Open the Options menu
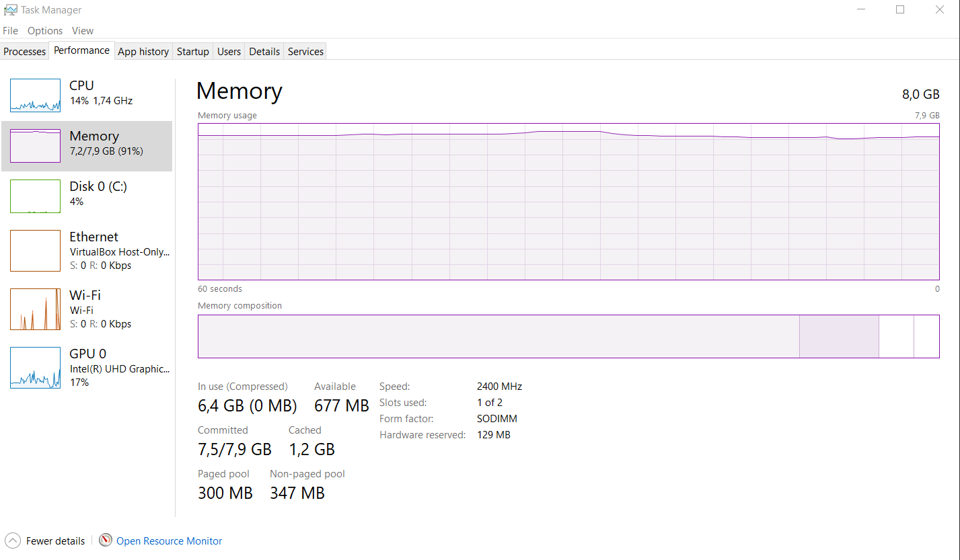 pos(45,31)
